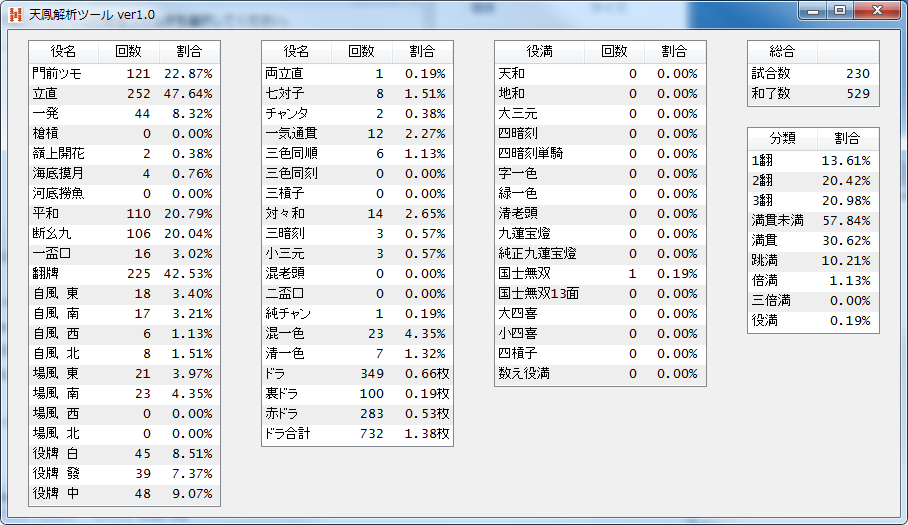Select the 跳満 row
Screen dimensions: 908x525
pos(814,260)
